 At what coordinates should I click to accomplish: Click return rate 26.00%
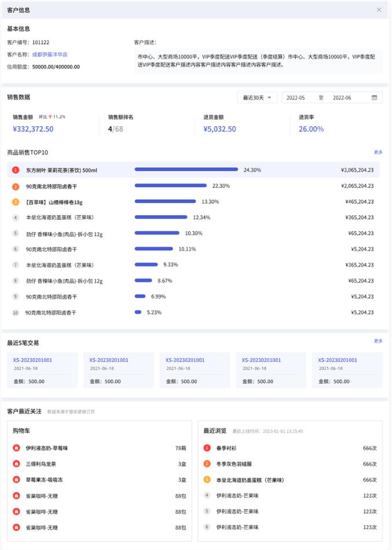311,129
